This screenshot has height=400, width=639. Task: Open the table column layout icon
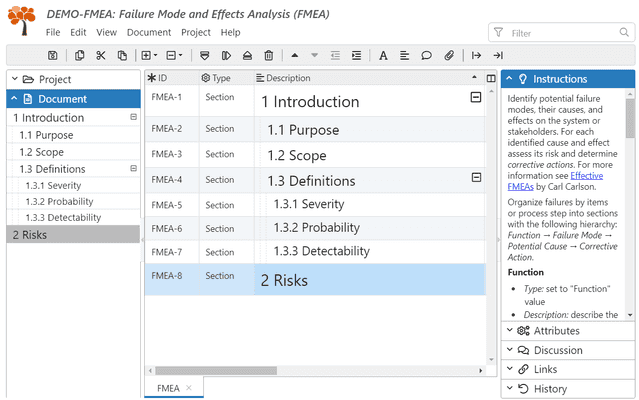pos(491,78)
